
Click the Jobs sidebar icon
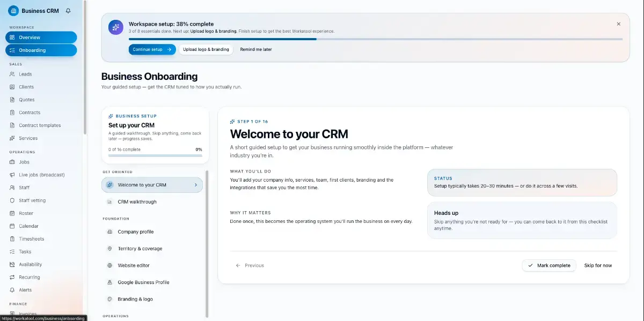point(12,162)
